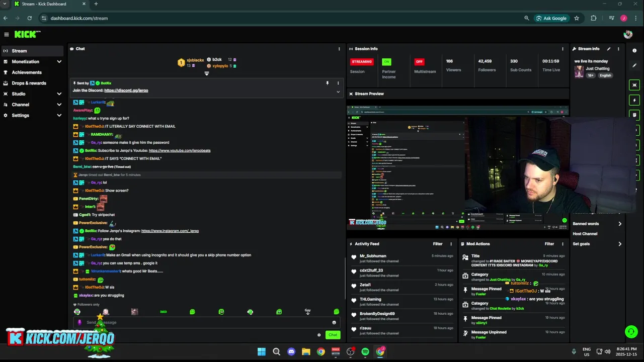The image size is (644, 362).
Task: Toggle stream preview widget in right toolbar
Action: tap(634, 85)
